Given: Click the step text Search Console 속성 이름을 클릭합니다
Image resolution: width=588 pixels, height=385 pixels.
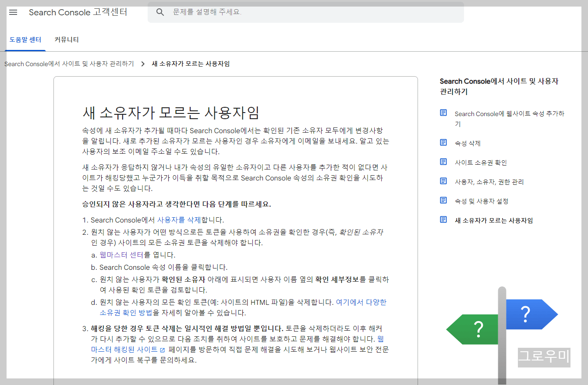Looking at the screenshot, I should pos(163,267).
